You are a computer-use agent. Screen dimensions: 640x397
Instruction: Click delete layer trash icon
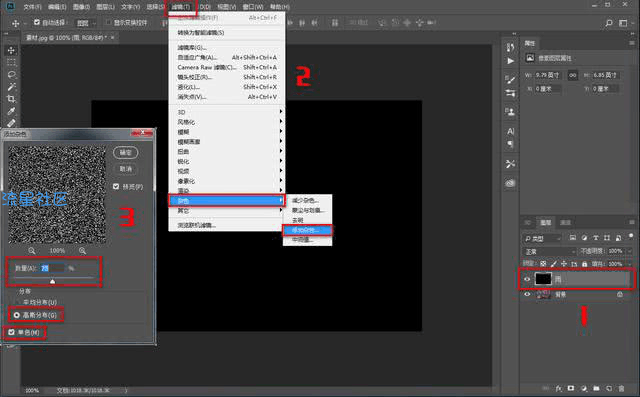(x=622, y=388)
